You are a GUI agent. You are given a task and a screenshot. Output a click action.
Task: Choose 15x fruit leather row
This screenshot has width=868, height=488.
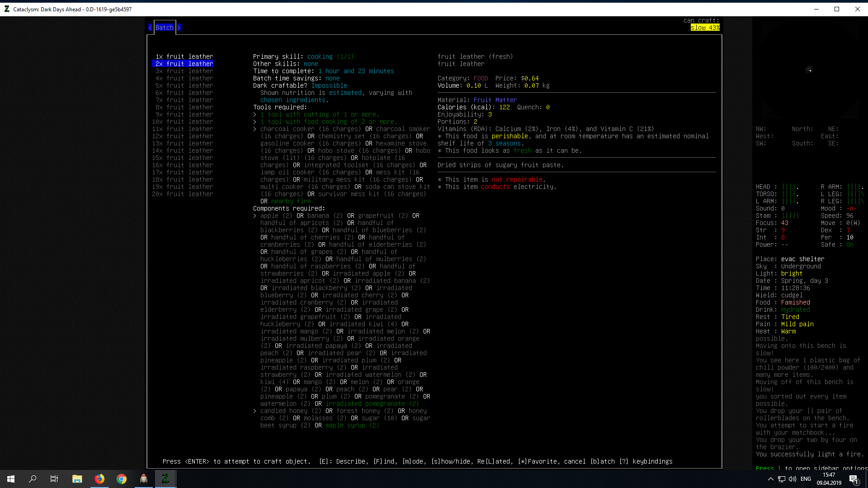point(183,158)
